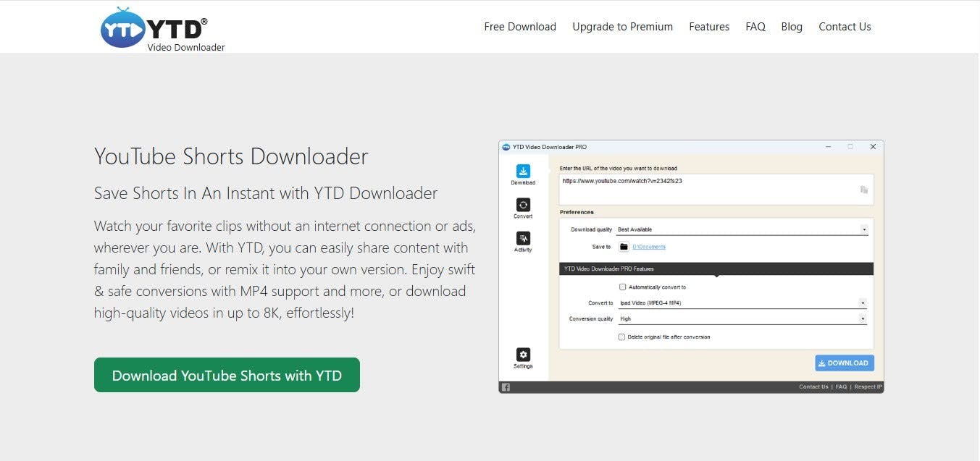The width and height of the screenshot is (980, 461).
Task: Click Contact Us in the app footer
Action: [x=813, y=387]
